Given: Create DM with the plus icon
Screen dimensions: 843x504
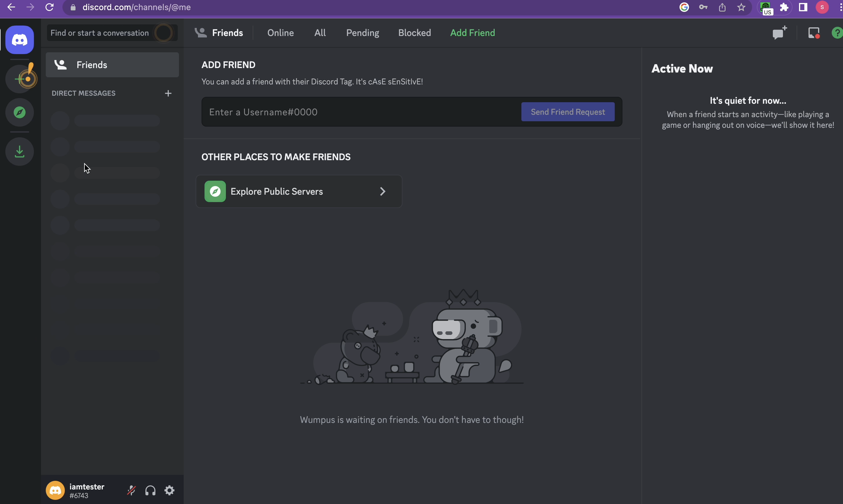Looking at the screenshot, I should click(x=168, y=93).
